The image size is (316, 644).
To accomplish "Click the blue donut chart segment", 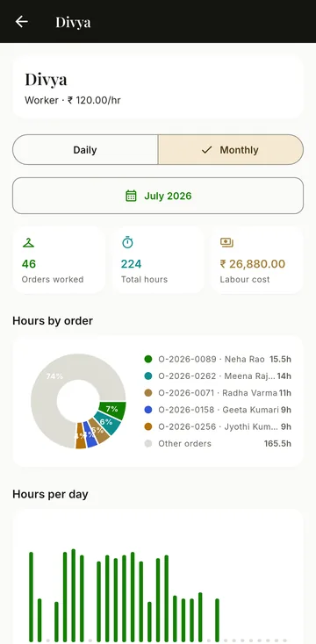I will [90, 434].
